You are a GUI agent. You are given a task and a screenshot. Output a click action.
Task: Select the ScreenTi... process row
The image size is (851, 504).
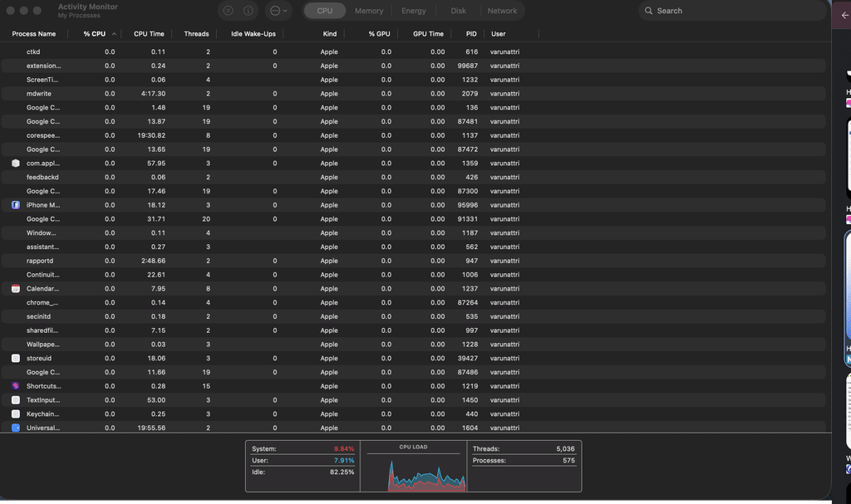point(414,79)
